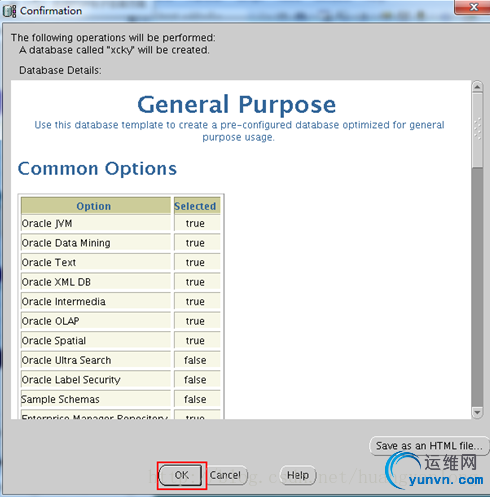Click Save as an HTML file button
Image resolution: width=490 pixels, height=497 pixels.
tap(429, 446)
